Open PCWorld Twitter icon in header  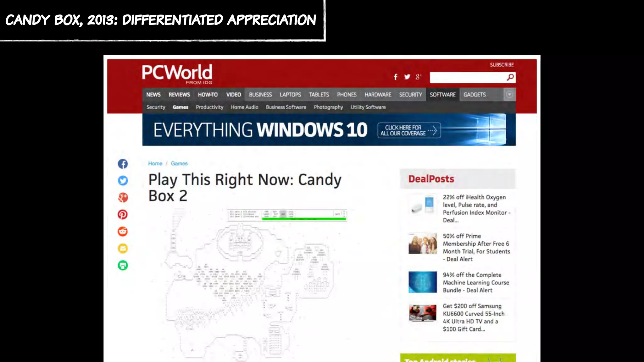click(407, 77)
